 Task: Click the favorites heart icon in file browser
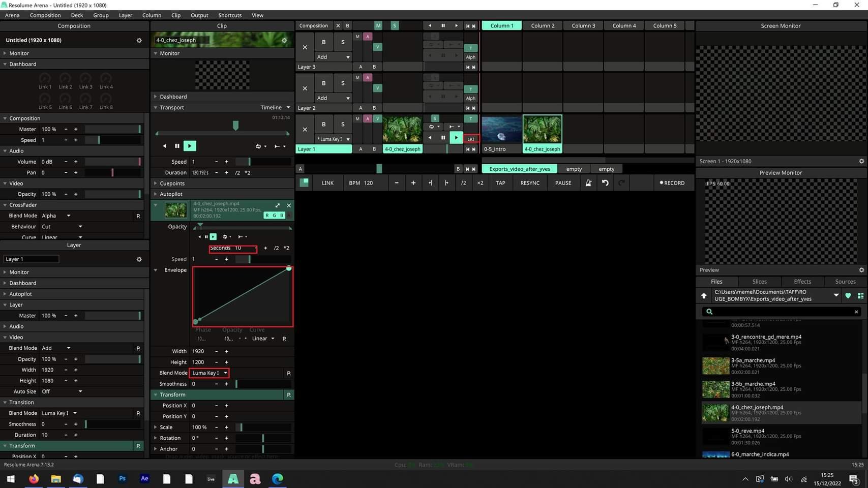[848, 295]
